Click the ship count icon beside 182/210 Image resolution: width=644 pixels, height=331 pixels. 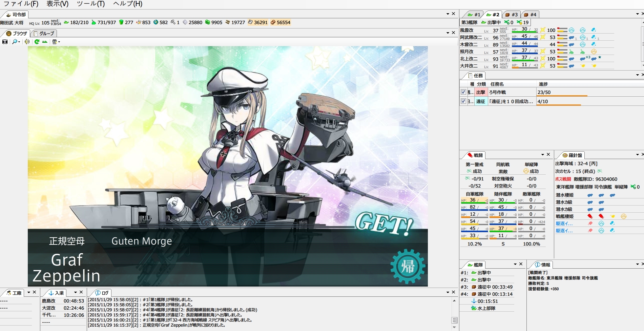click(x=66, y=22)
